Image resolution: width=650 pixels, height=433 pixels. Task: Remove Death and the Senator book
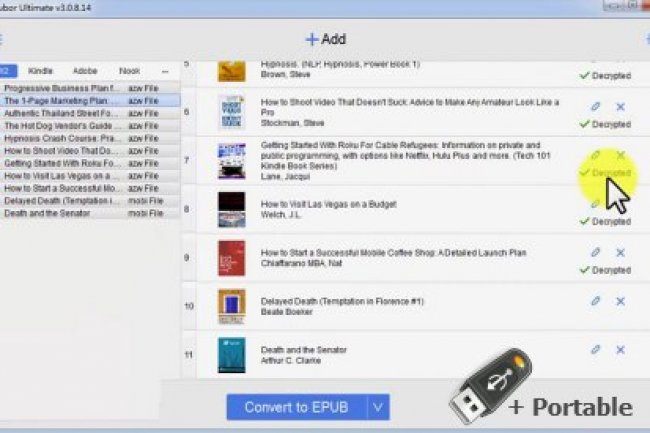pos(620,350)
